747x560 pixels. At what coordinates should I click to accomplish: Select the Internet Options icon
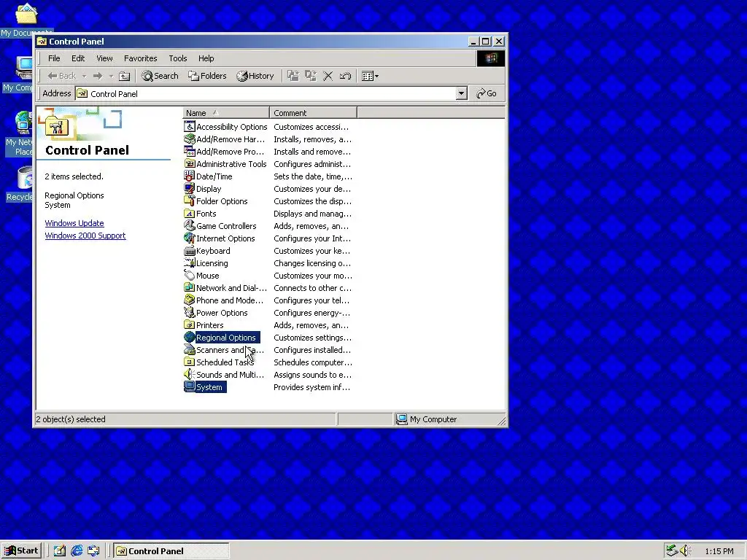click(x=189, y=238)
